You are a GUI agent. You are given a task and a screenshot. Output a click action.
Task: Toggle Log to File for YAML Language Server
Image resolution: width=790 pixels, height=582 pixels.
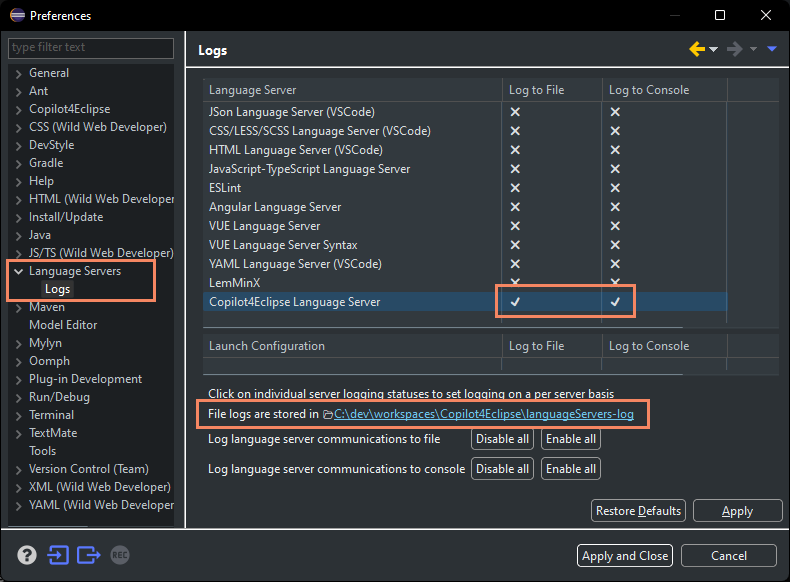(x=515, y=264)
